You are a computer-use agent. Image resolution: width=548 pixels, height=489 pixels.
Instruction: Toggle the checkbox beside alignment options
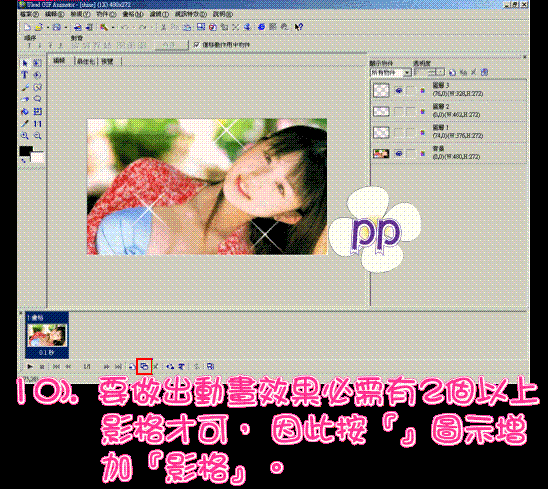pyautogui.click(x=196, y=45)
